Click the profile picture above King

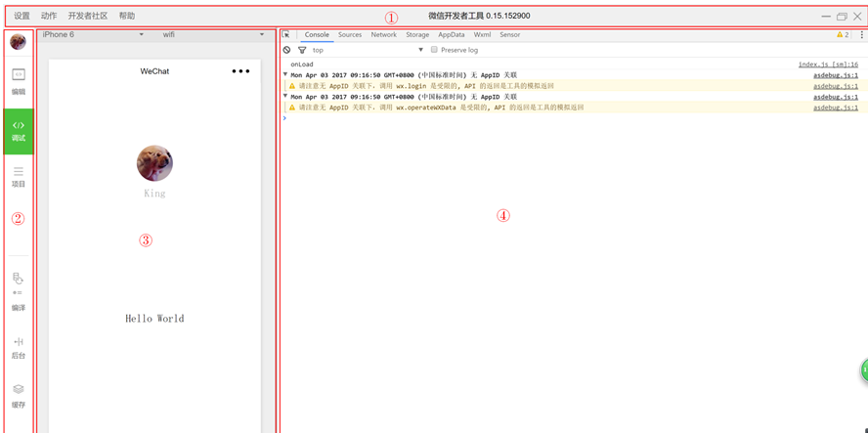(154, 163)
